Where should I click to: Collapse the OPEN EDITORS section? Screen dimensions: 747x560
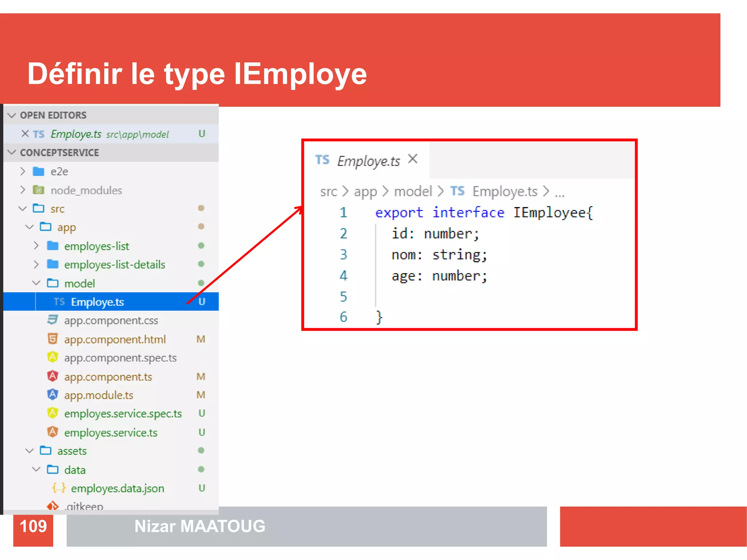point(12,115)
